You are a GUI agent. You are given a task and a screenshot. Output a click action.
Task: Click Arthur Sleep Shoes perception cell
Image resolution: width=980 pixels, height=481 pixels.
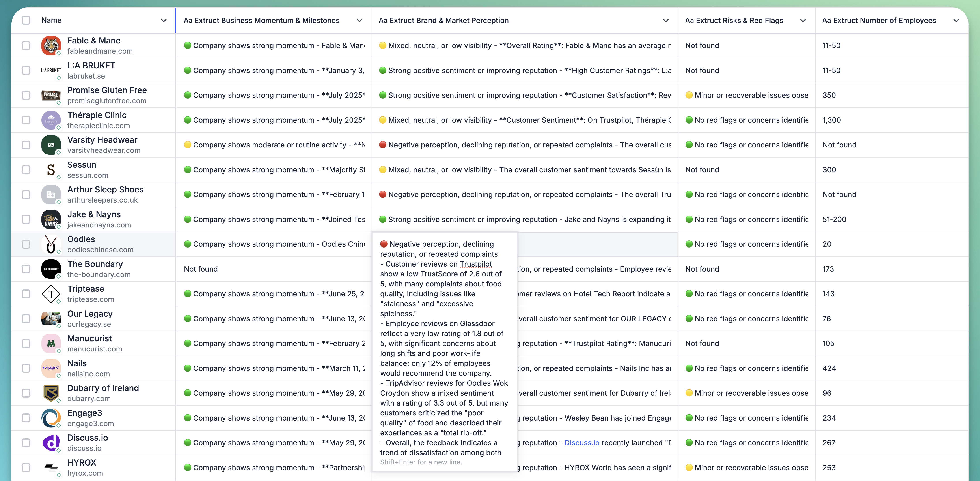(525, 195)
